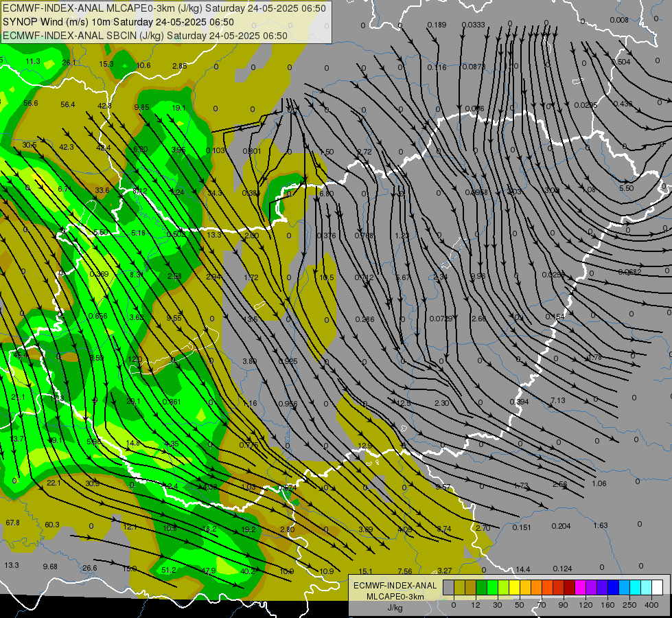Click the map value 0.0333
Image resolution: width=672 pixels, height=618 pixels.
(x=474, y=25)
